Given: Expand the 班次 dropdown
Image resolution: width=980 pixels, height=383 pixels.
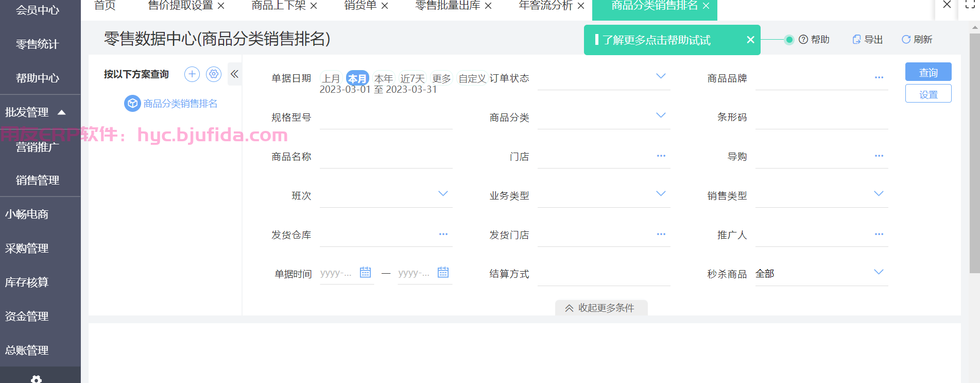Looking at the screenshot, I should coord(443,193).
